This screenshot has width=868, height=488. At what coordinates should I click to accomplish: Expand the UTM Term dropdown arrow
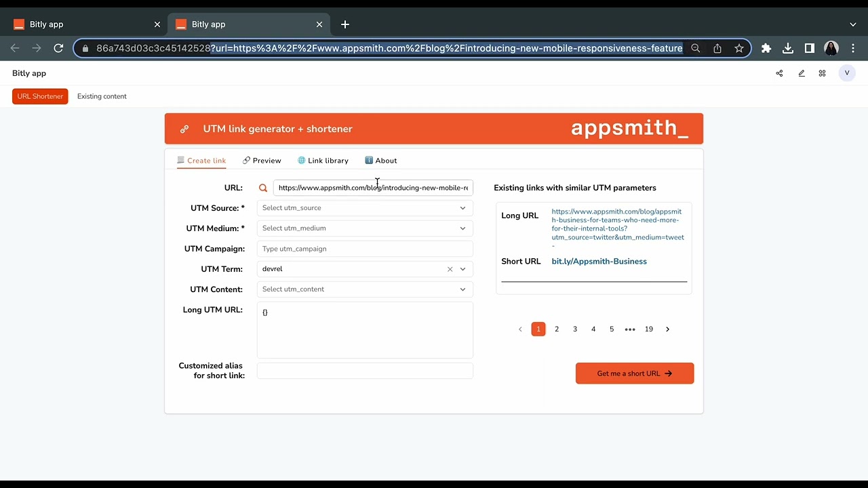click(x=463, y=269)
